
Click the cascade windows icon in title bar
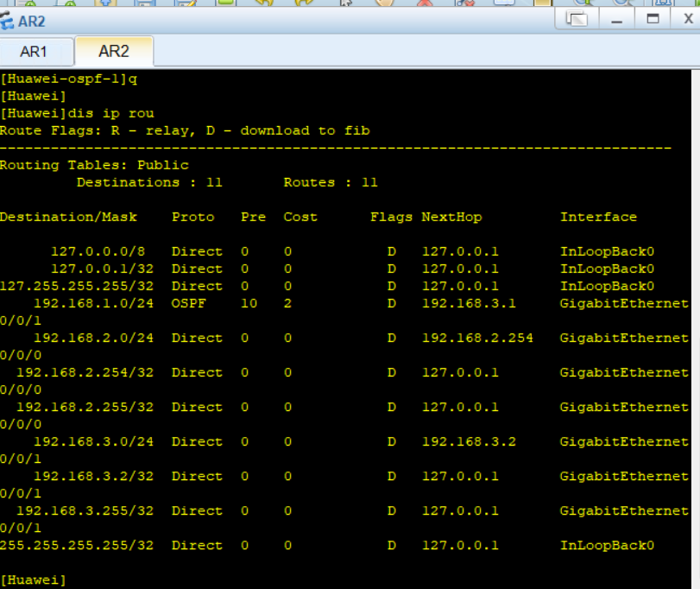tap(577, 19)
